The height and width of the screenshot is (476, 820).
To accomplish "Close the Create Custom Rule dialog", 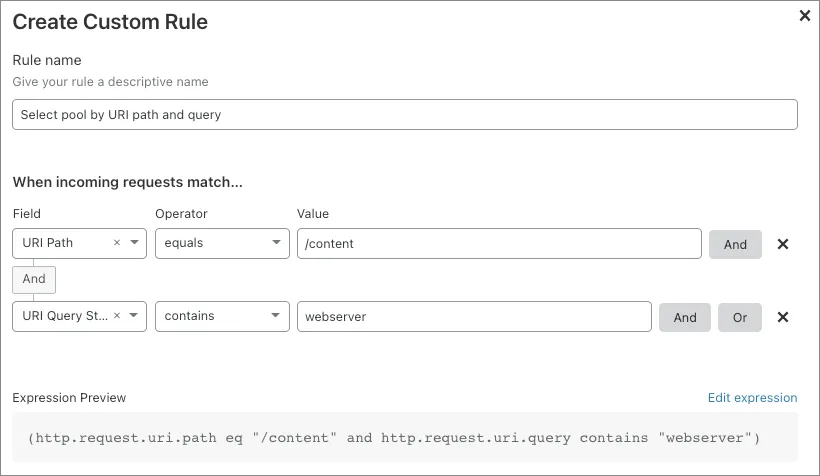I will [805, 16].
